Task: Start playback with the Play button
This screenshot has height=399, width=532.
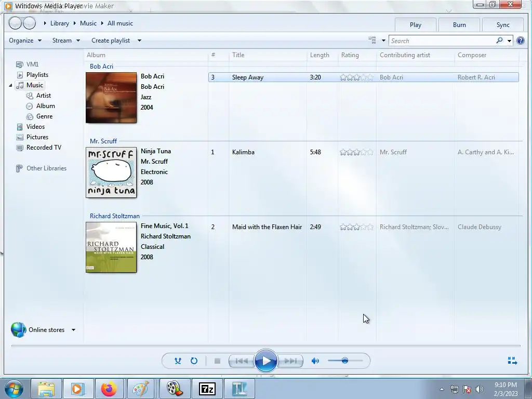Action: pyautogui.click(x=265, y=361)
